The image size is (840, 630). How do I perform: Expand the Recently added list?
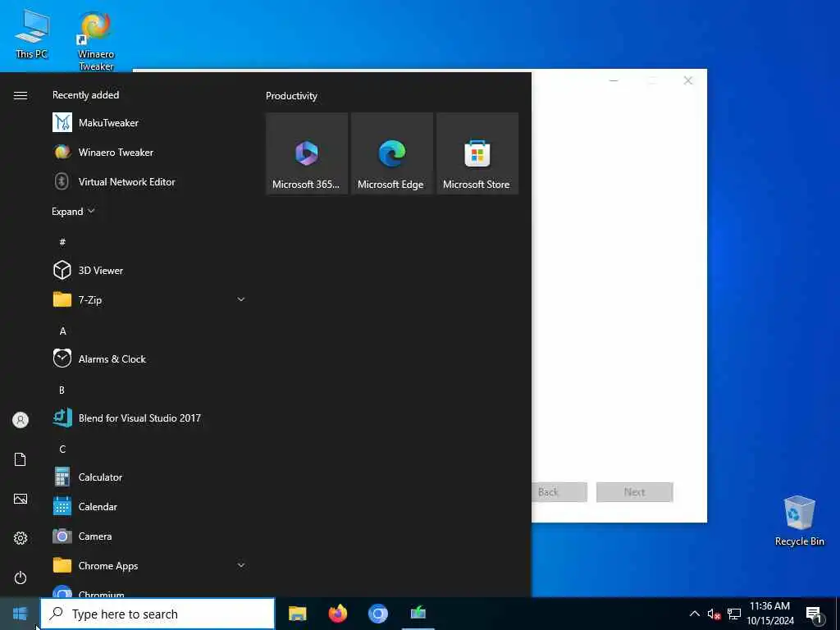(73, 211)
